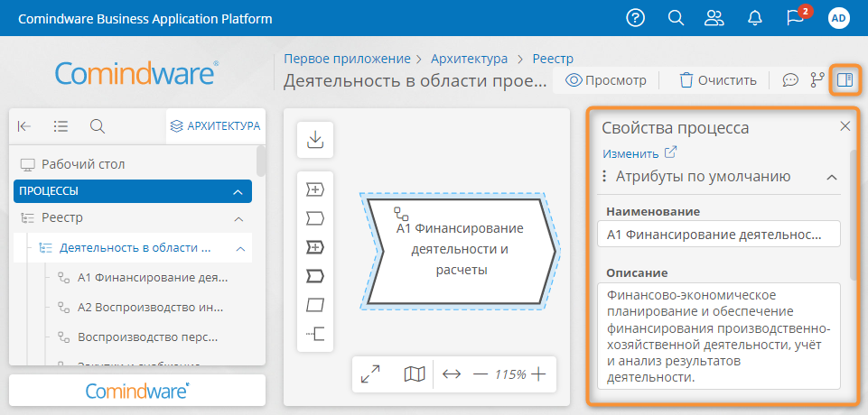
Task: Open the navigation list view icon
Action: click(x=61, y=126)
